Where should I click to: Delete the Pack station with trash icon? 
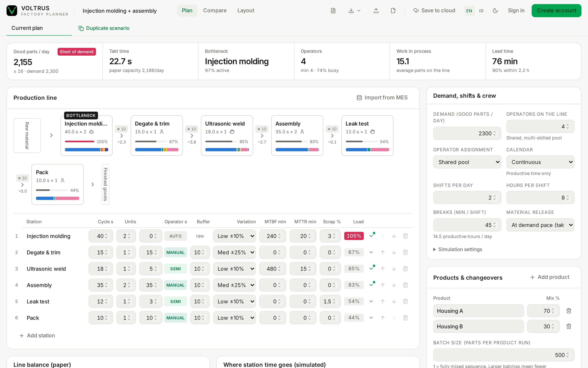[405, 318]
